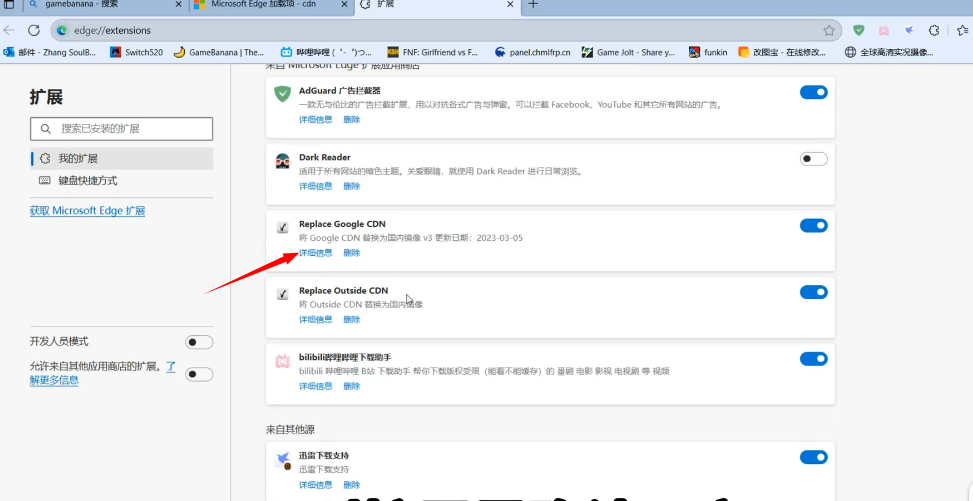Open a new tab with plus button

532,4
